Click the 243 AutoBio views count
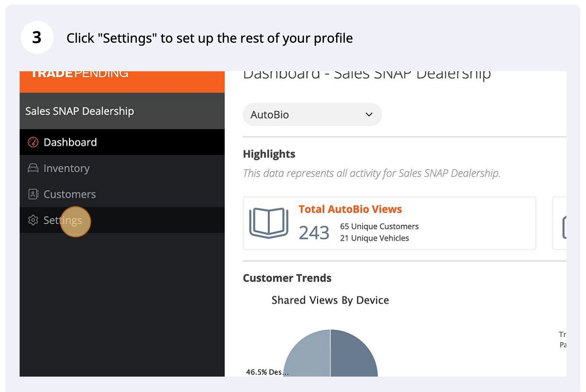The image size is (586, 392). click(x=313, y=232)
